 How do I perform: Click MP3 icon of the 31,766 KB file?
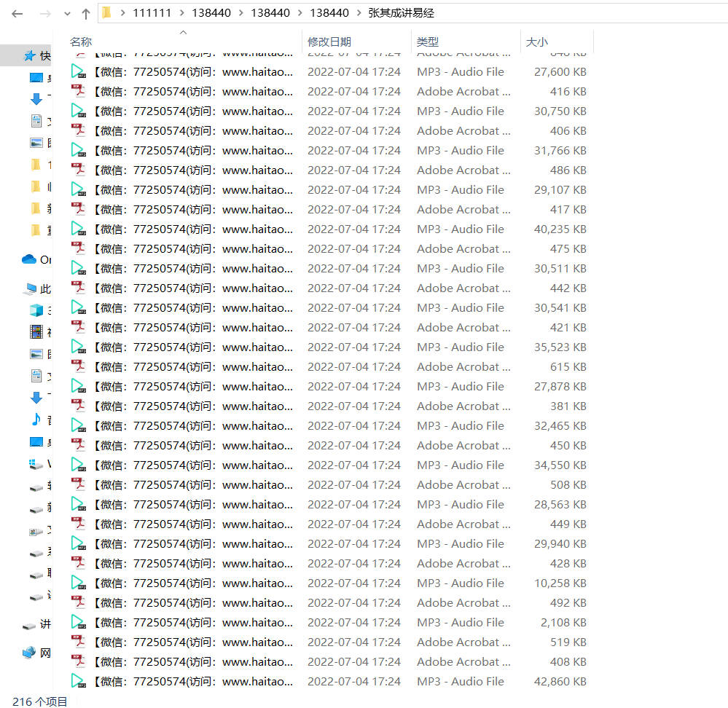pyautogui.click(x=78, y=150)
